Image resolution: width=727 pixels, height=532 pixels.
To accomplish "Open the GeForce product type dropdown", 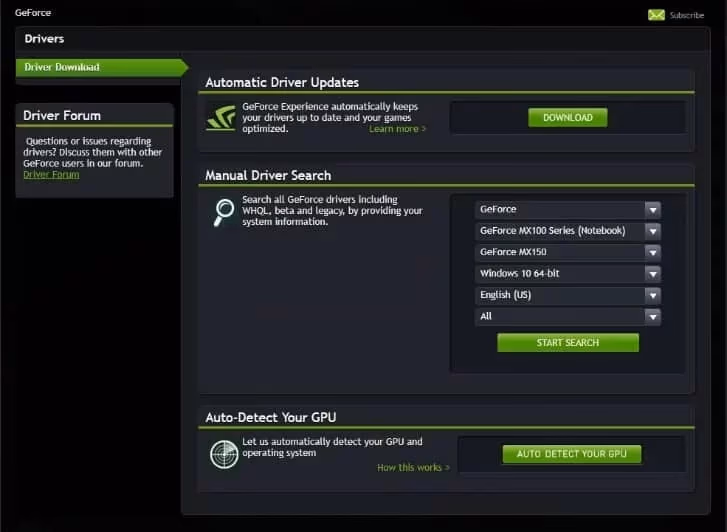I will [568, 210].
